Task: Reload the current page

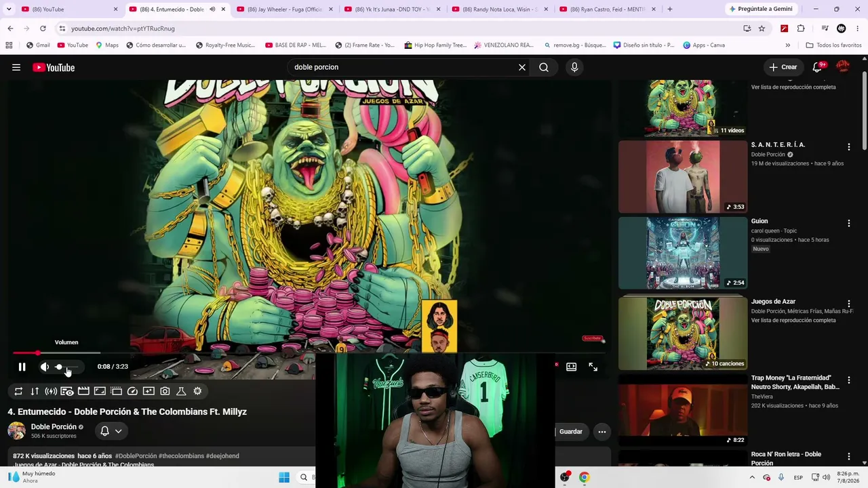Action: click(43, 28)
